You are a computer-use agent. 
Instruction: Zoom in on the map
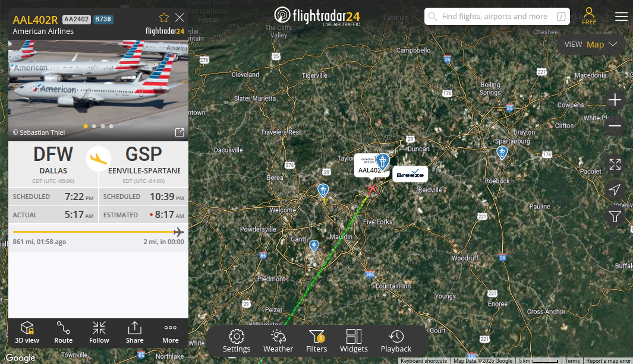point(615,100)
